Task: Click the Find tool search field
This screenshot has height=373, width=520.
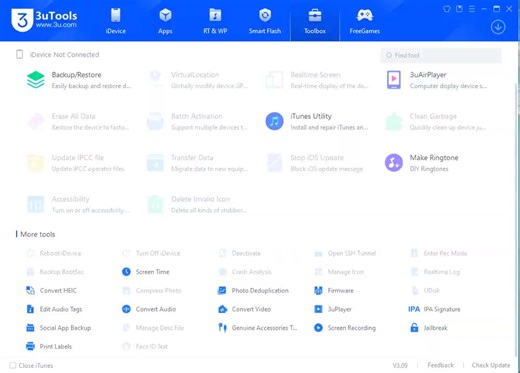Action: [x=441, y=55]
